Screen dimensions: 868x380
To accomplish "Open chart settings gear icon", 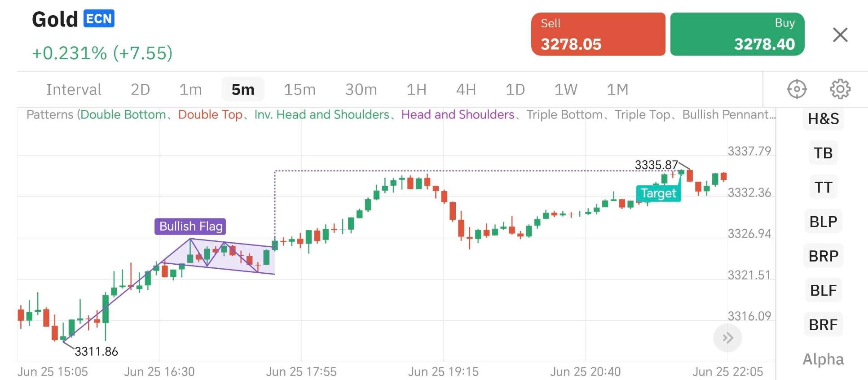I will tap(840, 89).
